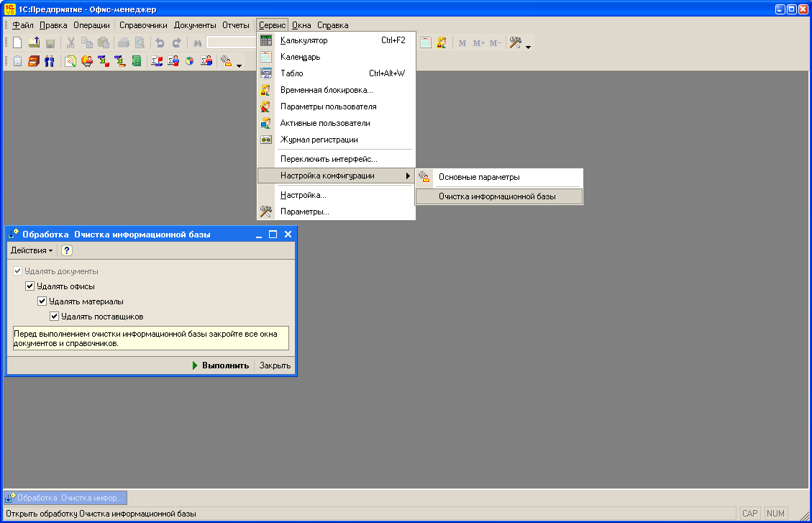Open the Справка menu
This screenshot has width=812, height=523.
(x=332, y=25)
